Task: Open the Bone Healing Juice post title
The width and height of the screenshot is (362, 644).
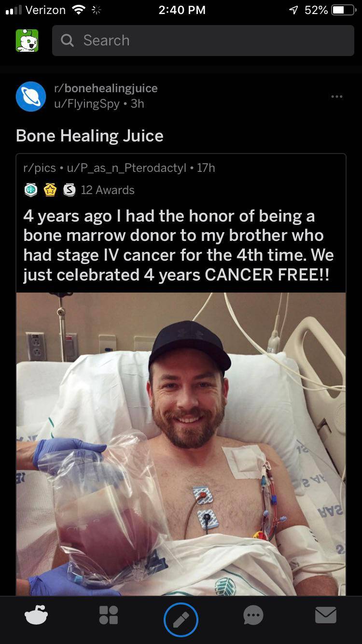Action: tap(90, 136)
